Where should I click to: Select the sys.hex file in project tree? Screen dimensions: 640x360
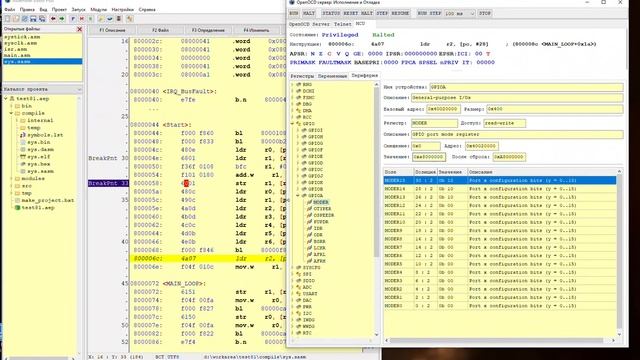point(39,164)
